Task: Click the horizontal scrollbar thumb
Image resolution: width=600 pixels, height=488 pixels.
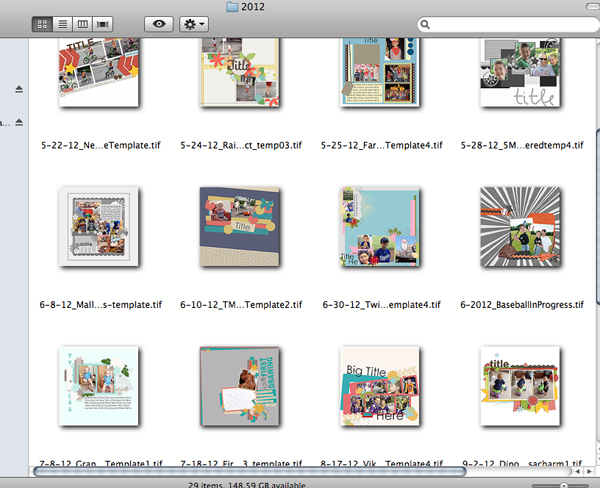Action: 249,472
